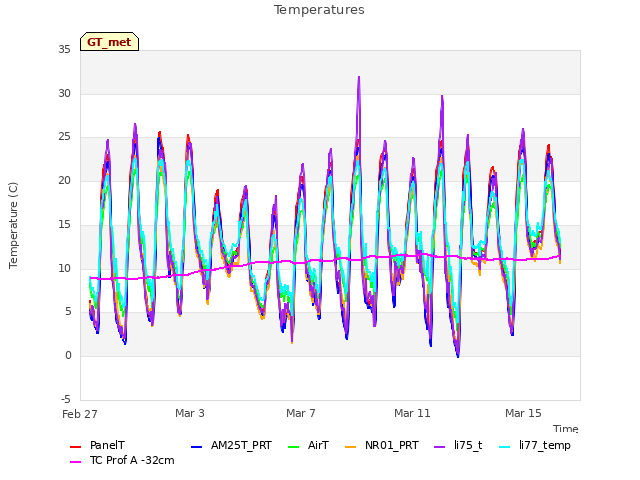This screenshot has height=480, width=640.
Task: Click the red PanelT legend swatch
Action: (76, 447)
